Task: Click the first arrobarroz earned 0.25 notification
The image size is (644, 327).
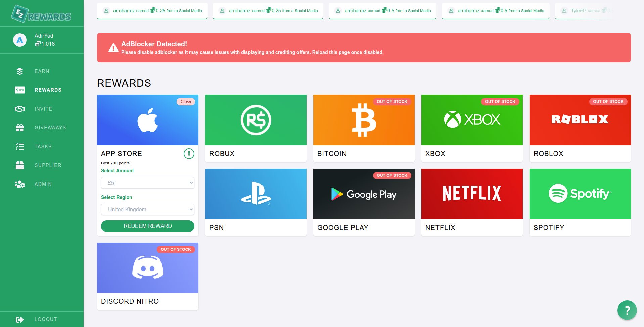Action: pyautogui.click(x=152, y=11)
